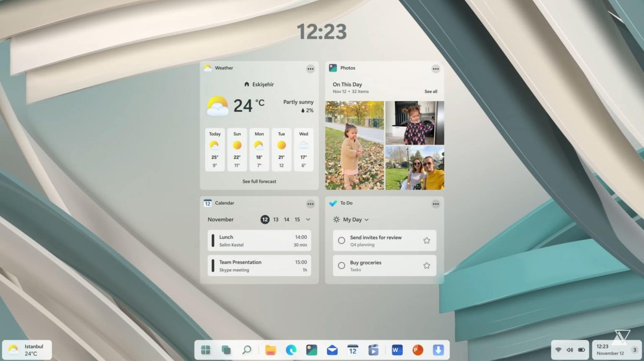This screenshot has width=644, height=361.
Task: Open the Calendar widget options dropdown
Action: 310,204
